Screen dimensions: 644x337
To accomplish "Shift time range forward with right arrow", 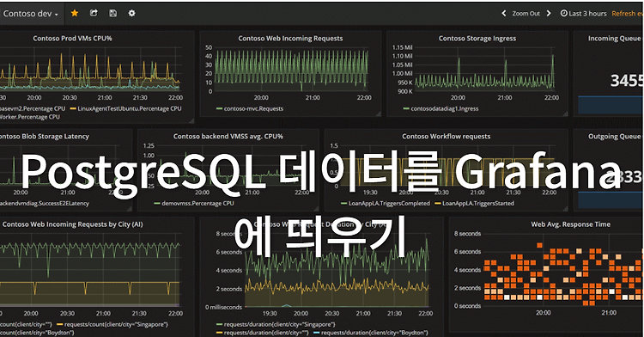I will [549, 14].
